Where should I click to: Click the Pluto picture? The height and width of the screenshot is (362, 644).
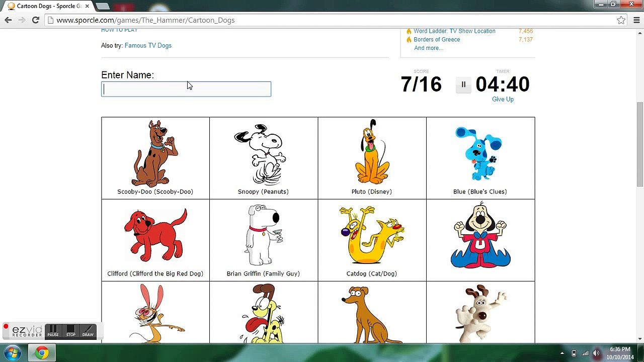coord(372,152)
